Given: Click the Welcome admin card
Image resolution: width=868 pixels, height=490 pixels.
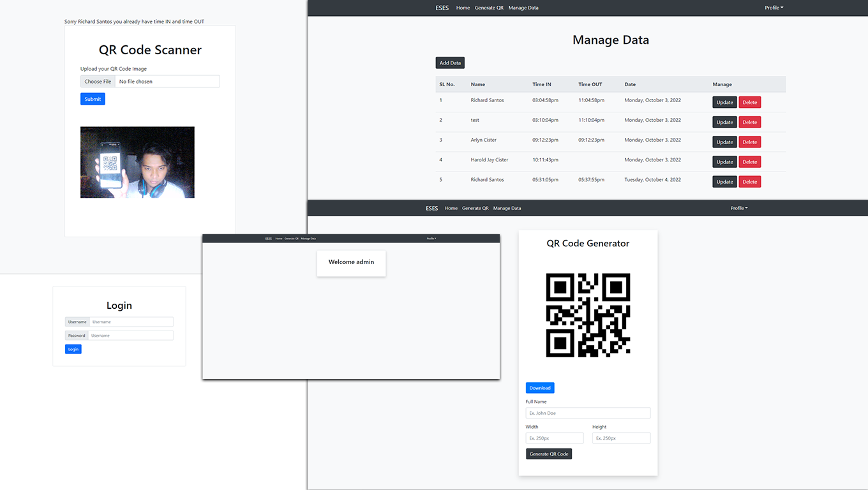Looking at the screenshot, I should 352,263.
